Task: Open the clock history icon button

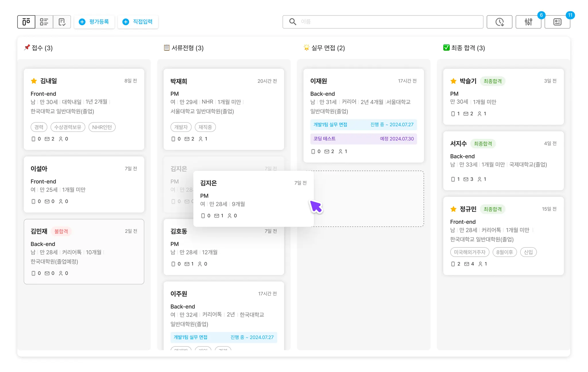Action: 499,22
